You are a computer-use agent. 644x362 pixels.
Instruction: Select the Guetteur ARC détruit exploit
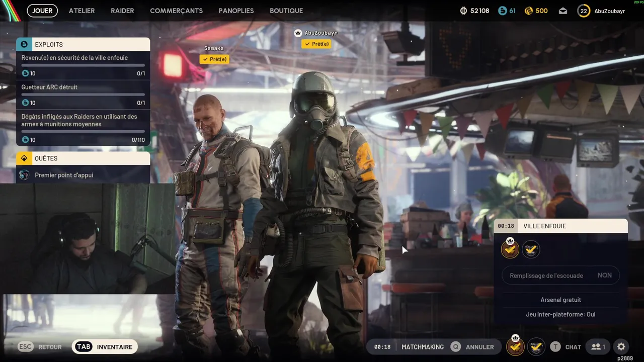pyautogui.click(x=83, y=95)
